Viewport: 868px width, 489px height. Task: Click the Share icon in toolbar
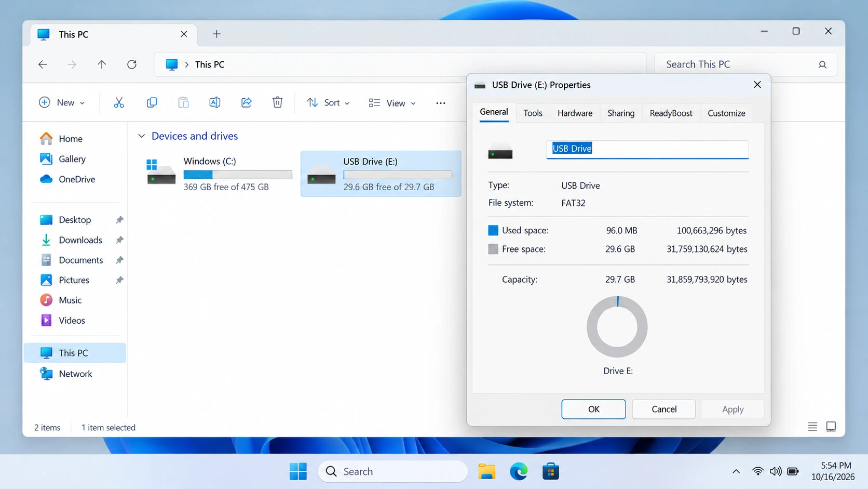click(247, 102)
